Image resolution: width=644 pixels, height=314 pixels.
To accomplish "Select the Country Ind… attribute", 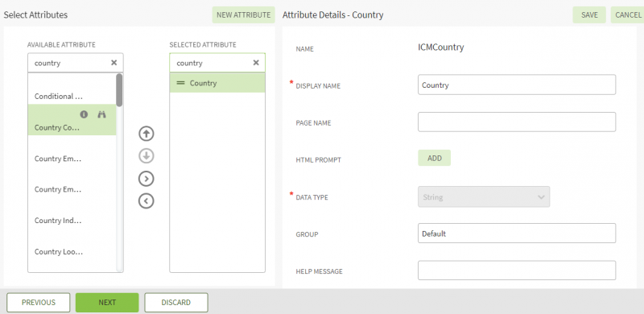I will 72,221.
